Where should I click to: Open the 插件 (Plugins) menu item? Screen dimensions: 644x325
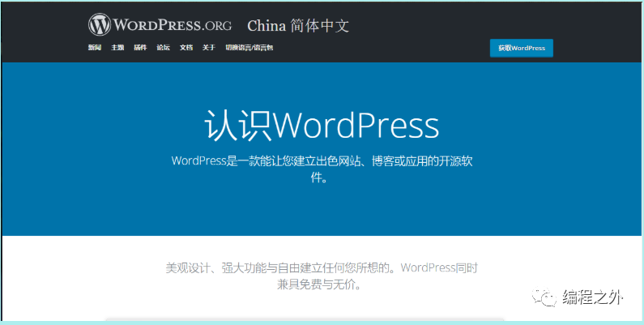pyautogui.click(x=140, y=48)
